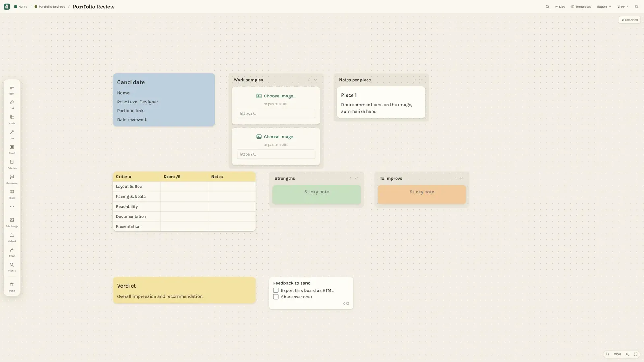
Task: Open the Photos search tool
Action: click(x=12, y=267)
